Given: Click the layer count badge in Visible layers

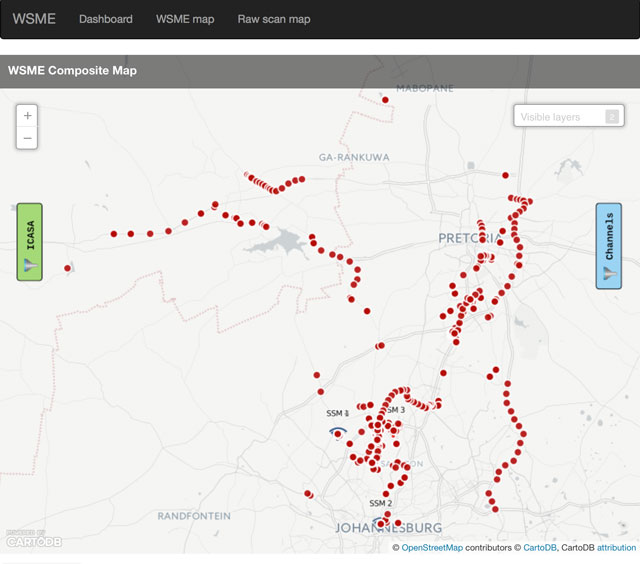Looking at the screenshot, I should (611, 117).
